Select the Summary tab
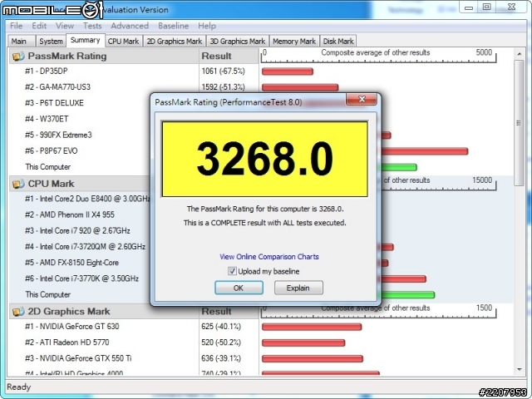 pos(85,40)
